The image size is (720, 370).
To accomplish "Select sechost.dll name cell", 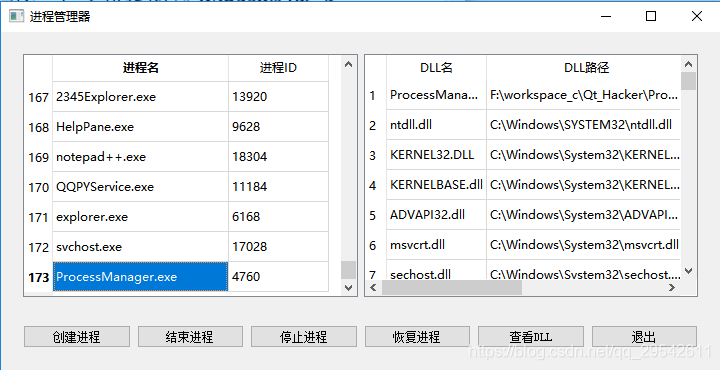I will (x=436, y=270).
